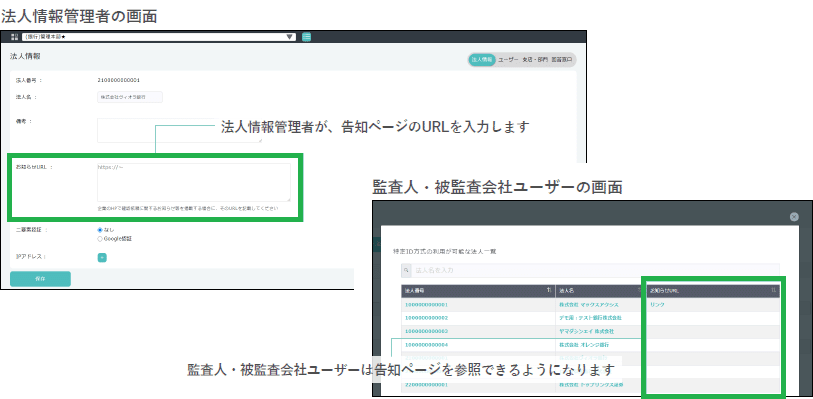Add an IP address with the plus icon
The image size is (813, 399).
(102, 258)
